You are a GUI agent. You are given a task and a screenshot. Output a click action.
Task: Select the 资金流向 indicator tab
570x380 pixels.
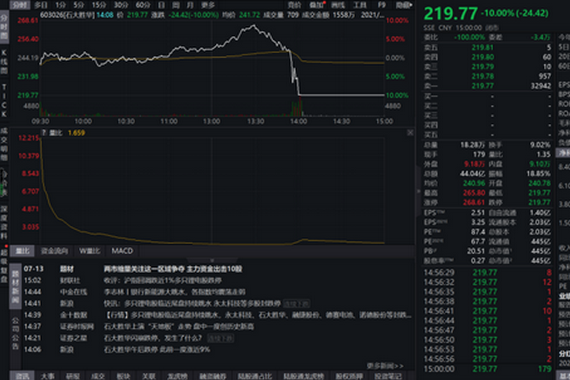point(55,251)
